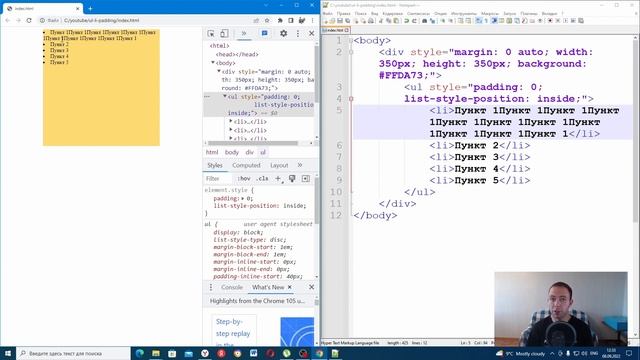Add a new style rule with plus icon
The image size is (640, 360).
tap(278, 179)
